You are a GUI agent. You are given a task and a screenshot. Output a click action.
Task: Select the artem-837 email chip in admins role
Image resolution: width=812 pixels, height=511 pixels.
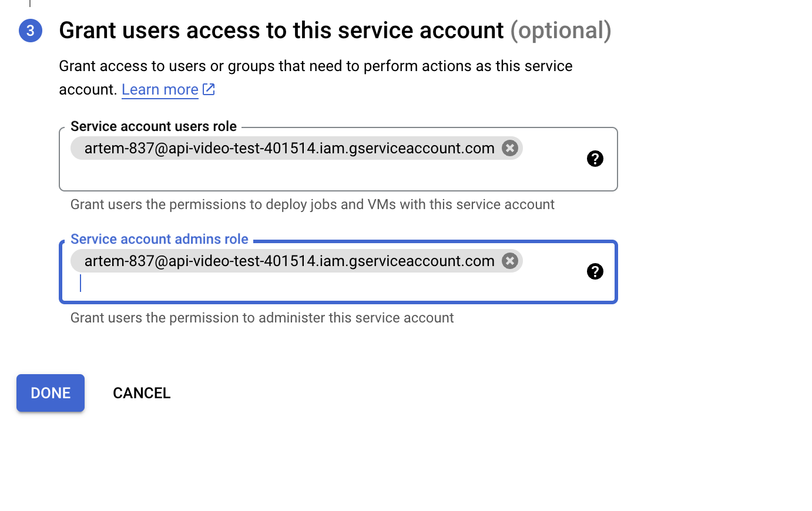pyautogui.click(x=289, y=261)
